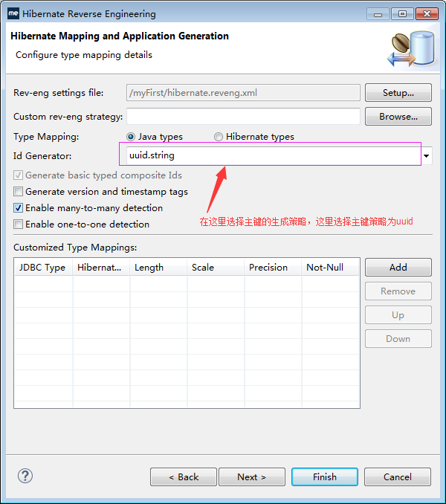Click the JDBC Type column header
The height and width of the screenshot is (504, 446).
(x=44, y=267)
